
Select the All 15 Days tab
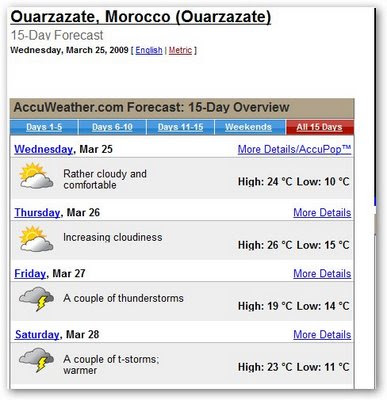click(x=319, y=127)
